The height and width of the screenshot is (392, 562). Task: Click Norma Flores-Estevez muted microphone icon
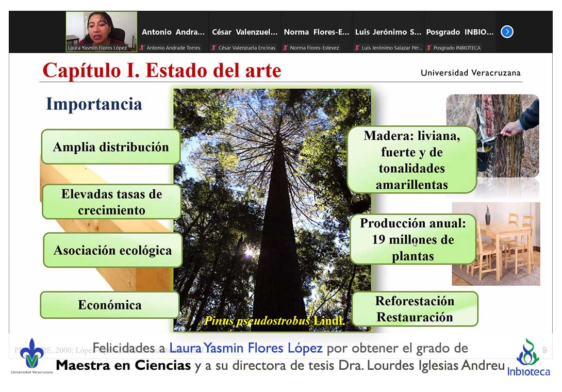point(285,48)
